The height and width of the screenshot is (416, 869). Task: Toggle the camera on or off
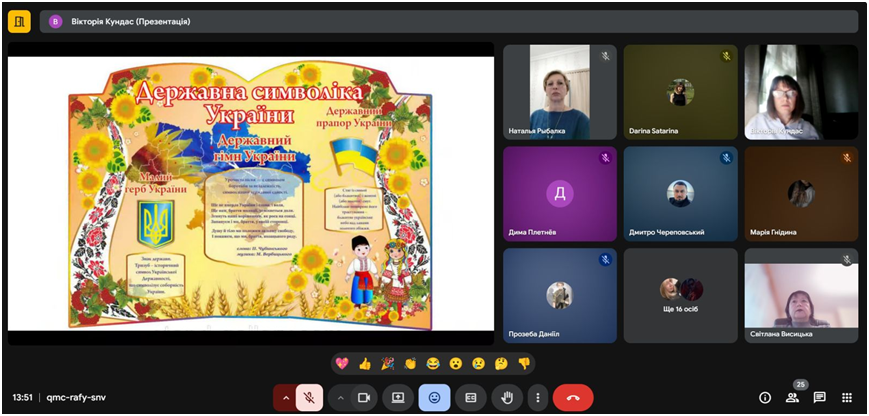(364, 397)
